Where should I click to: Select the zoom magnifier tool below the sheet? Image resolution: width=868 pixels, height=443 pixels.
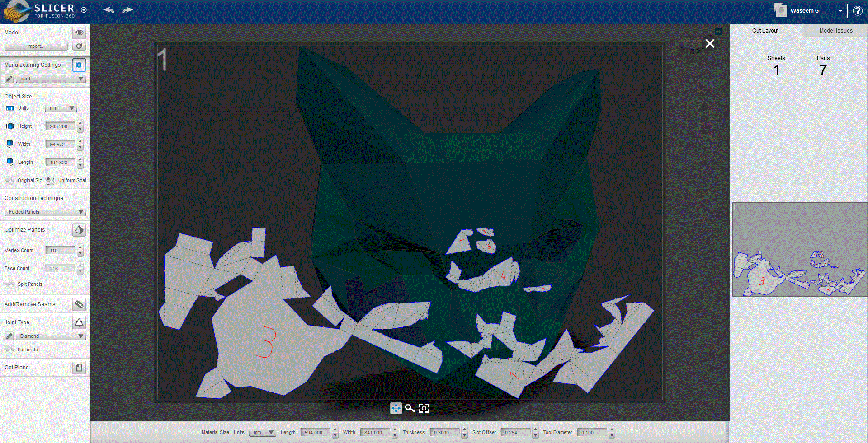tap(410, 408)
